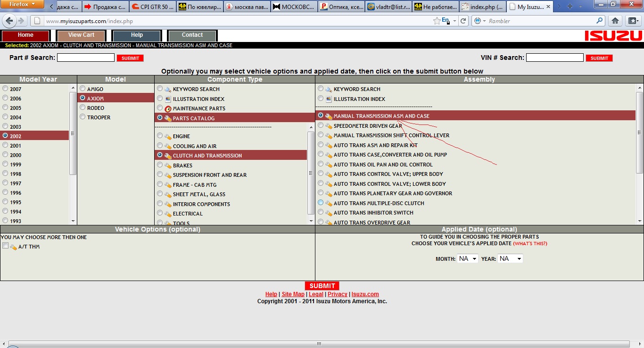Click into the Part # Search field

[86, 58]
